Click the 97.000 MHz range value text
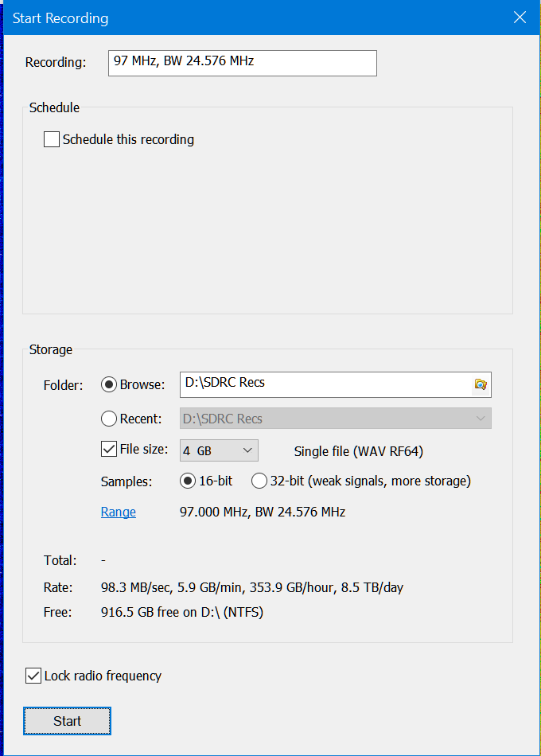The width and height of the screenshot is (541, 756). click(x=263, y=512)
